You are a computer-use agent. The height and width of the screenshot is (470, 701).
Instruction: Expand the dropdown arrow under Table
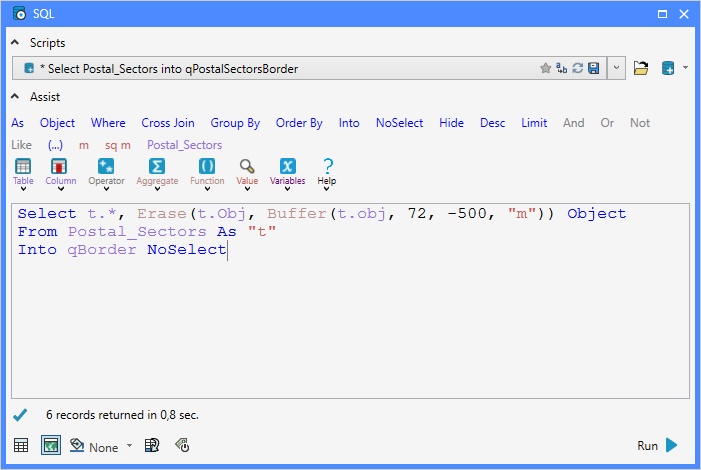23,189
